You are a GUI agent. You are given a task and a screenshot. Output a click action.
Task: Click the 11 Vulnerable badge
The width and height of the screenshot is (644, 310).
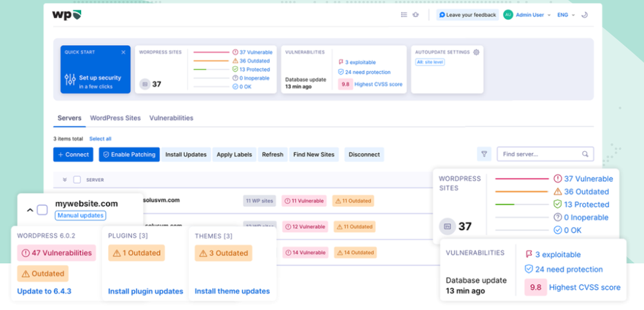tap(305, 201)
